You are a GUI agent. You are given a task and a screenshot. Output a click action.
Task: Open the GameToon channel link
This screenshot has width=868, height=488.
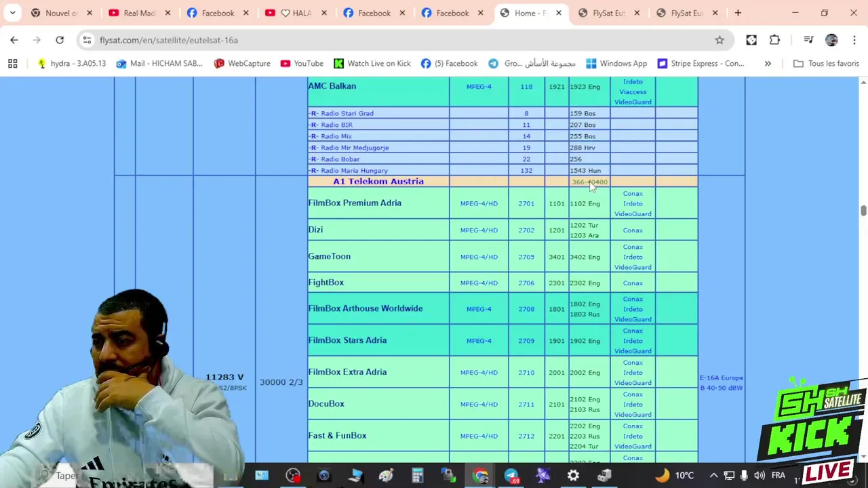329,256
